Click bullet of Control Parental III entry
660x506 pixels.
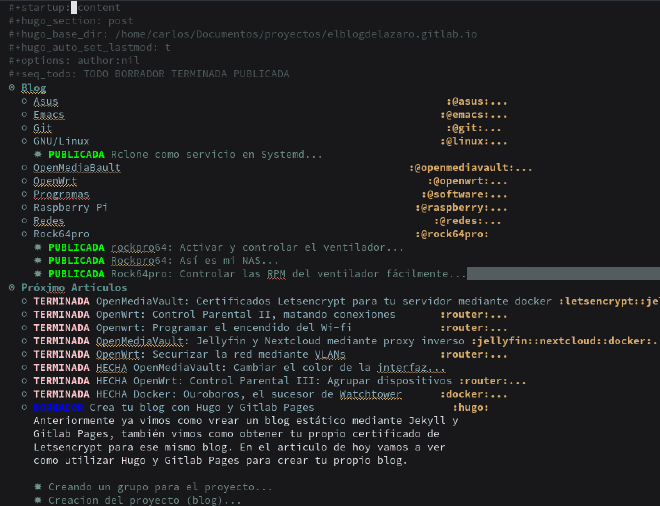[x=24, y=381]
